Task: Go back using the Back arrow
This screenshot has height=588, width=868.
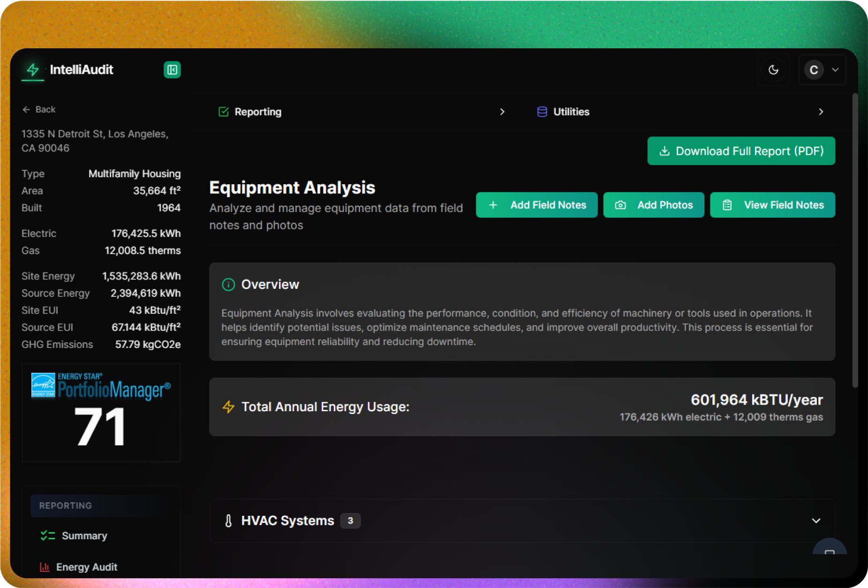Action: pos(39,109)
